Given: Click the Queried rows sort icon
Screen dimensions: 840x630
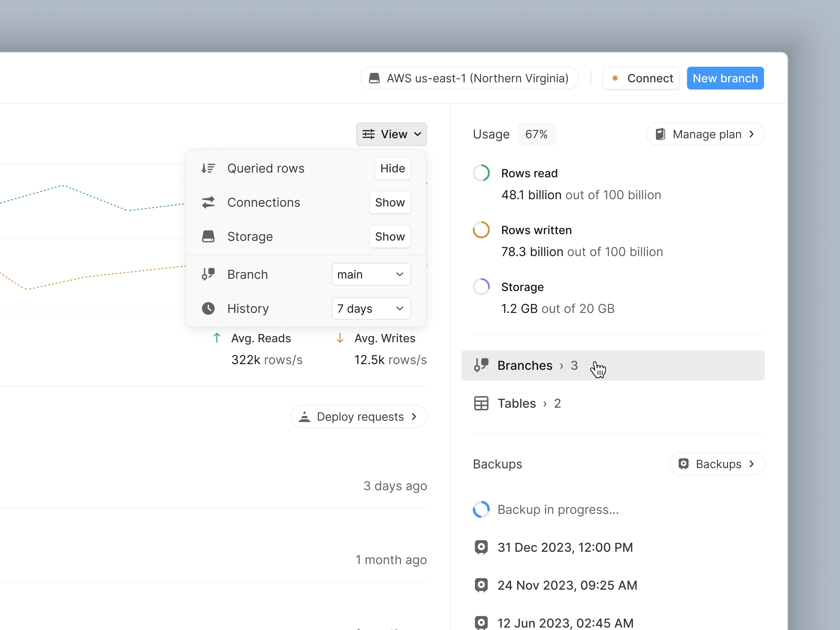Looking at the screenshot, I should click(208, 168).
